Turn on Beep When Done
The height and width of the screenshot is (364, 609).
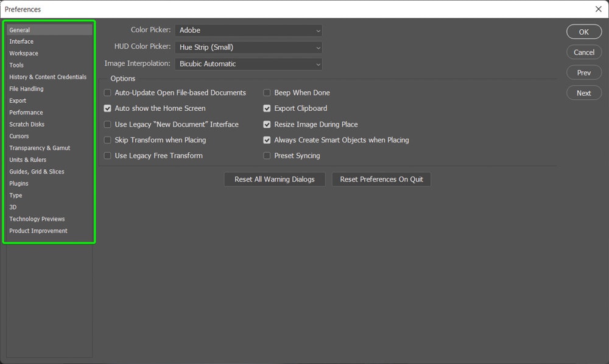[x=267, y=93]
